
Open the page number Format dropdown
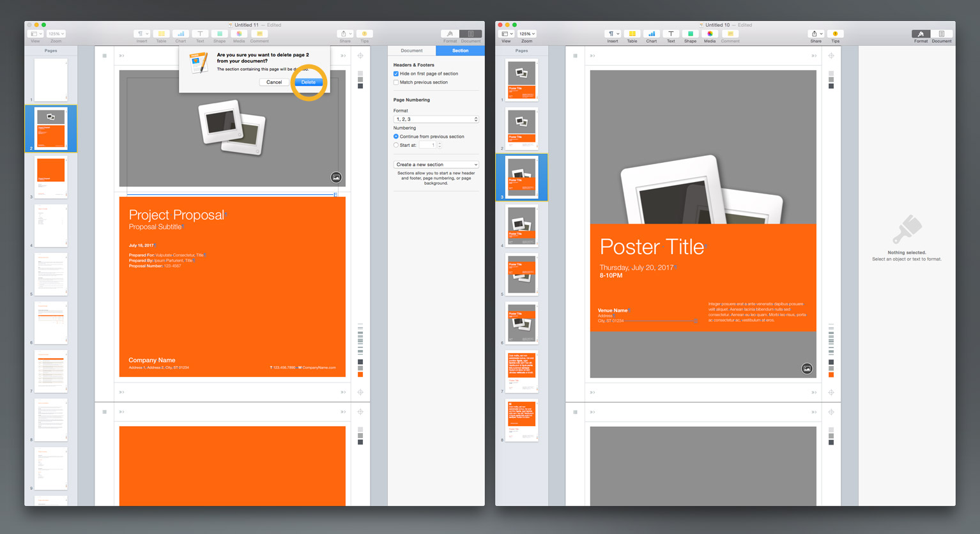point(436,119)
